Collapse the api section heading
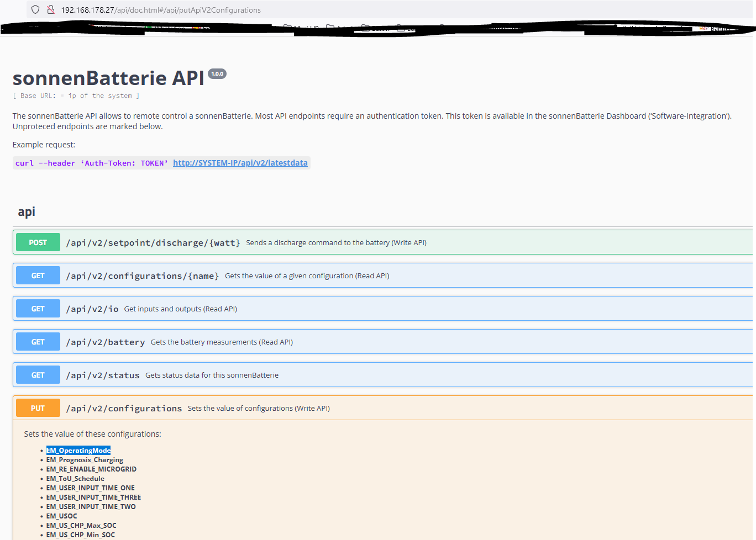The height and width of the screenshot is (540, 756). click(x=27, y=211)
